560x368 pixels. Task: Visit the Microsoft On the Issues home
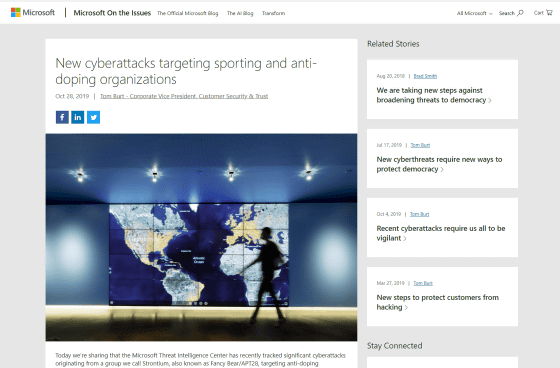click(112, 13)
